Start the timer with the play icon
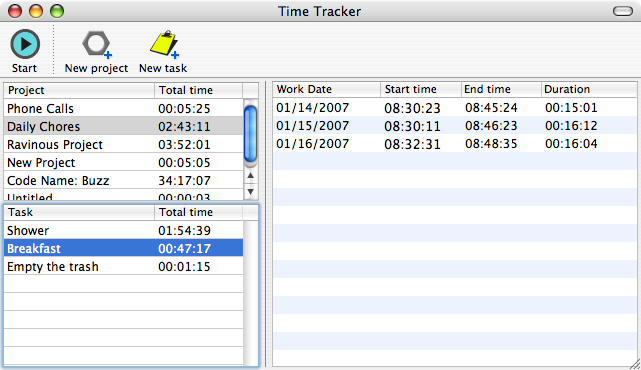641x370 pixels. pyautogui.click(x=25, y=44)
